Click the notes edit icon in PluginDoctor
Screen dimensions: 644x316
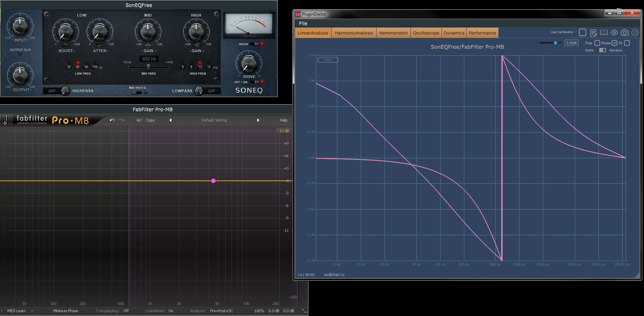pos(593,33)
